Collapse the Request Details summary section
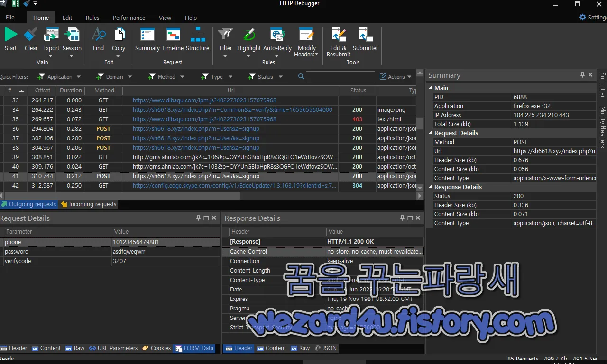Screen dimensions: 607x364 click(431, 133)
